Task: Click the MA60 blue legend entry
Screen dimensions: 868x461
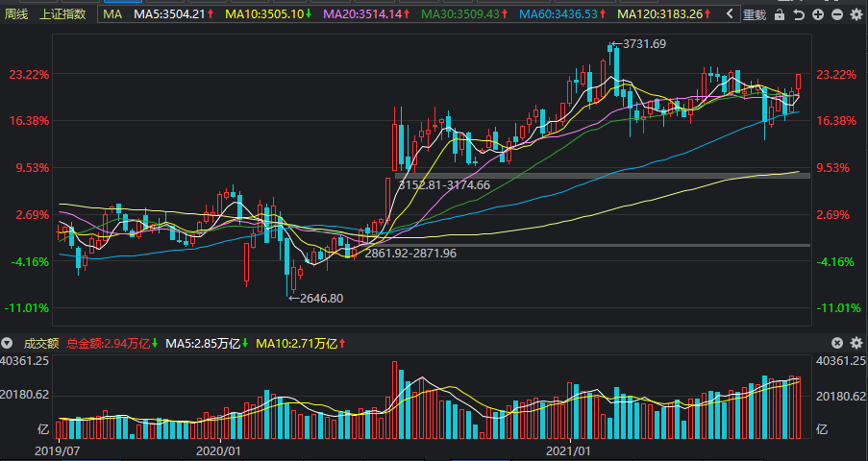Action: (x=561, y=13)
